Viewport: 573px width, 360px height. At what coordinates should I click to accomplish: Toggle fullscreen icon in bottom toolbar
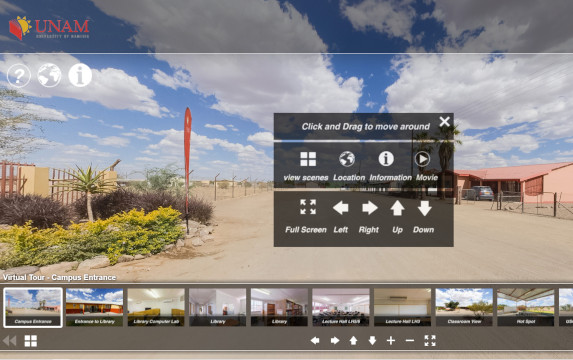(x=430, y=341)
